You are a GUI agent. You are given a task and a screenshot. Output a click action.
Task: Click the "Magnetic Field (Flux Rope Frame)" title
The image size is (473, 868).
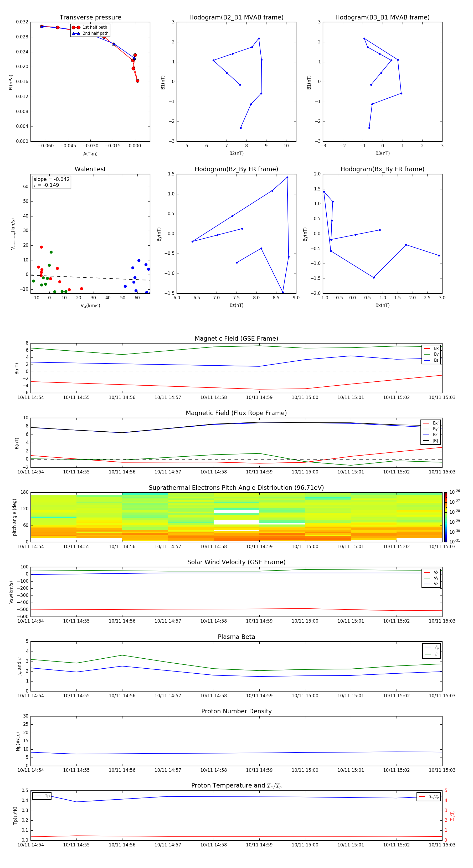(x=236, y=413)
